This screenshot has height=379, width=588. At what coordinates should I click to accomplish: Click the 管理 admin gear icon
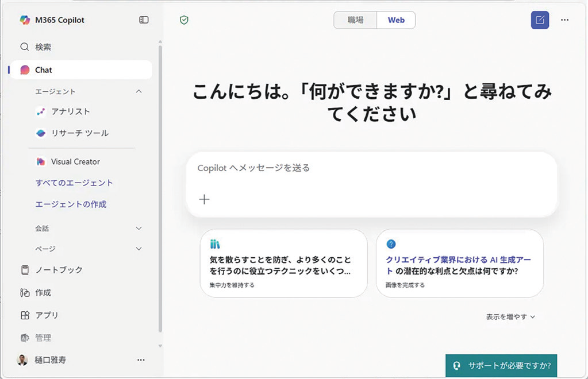(x=25, y=338)
